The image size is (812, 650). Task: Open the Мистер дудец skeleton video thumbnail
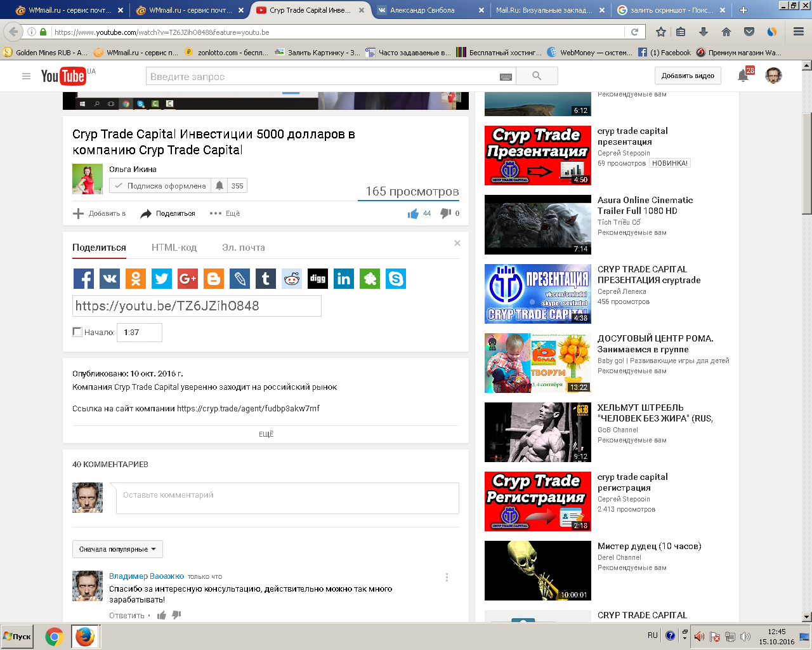[x=538, y=571]
